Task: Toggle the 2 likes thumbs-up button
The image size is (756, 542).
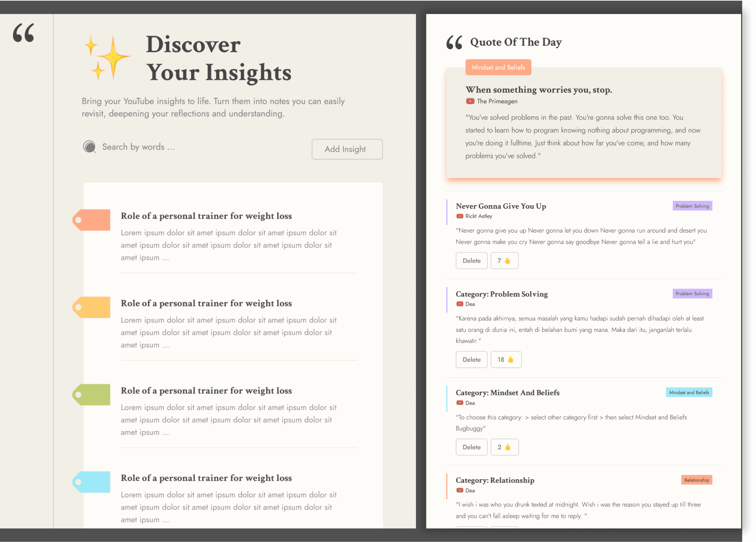Action: [x=504, y=447]
